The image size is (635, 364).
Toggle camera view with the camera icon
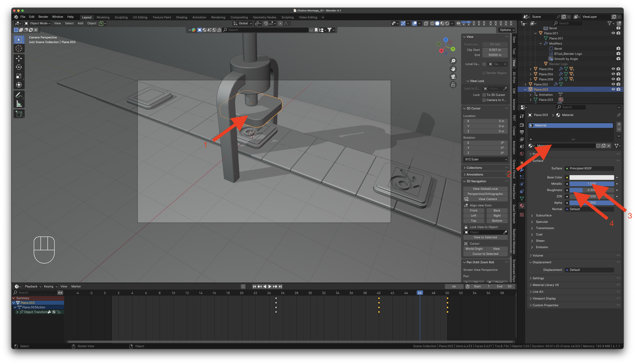453,77
